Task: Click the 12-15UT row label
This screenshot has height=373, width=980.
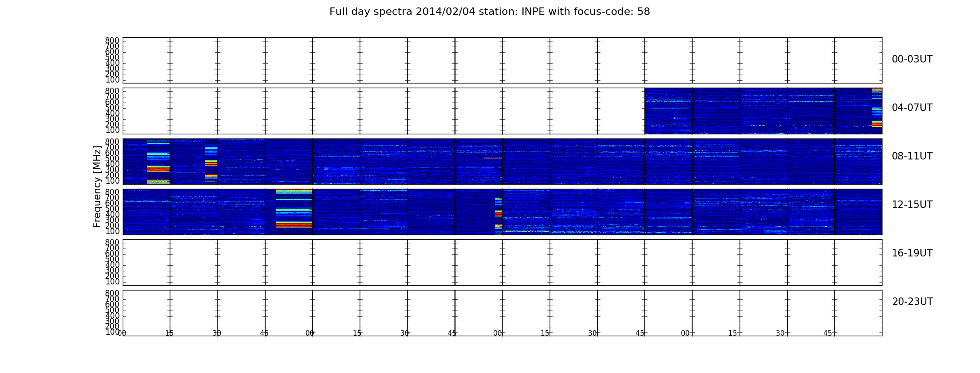Action: pos(912,205)
